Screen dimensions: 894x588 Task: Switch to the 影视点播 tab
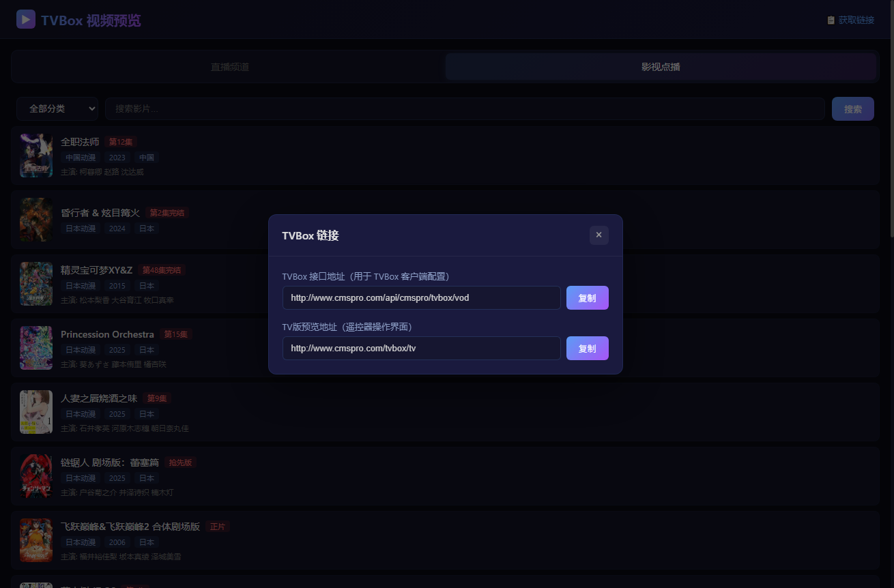(x=661, y=67)
